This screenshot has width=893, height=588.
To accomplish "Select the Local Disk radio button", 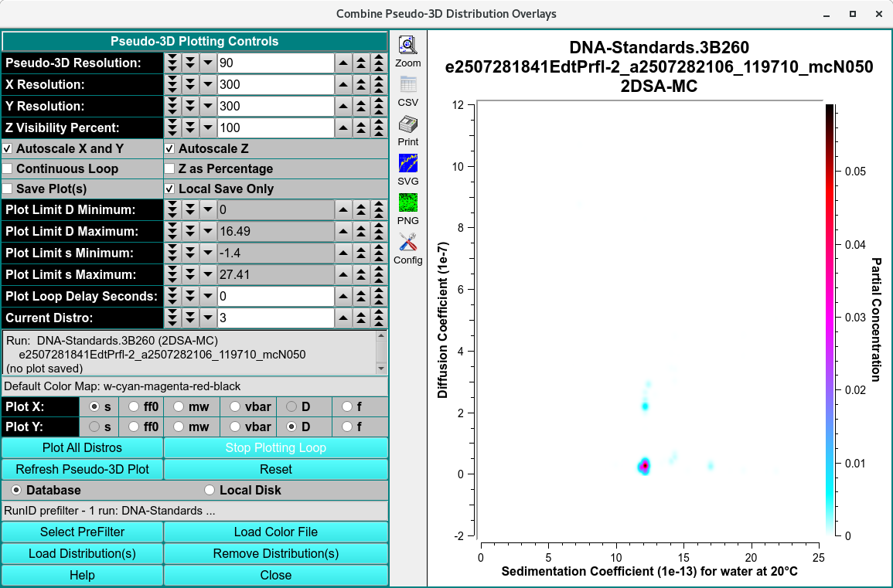I will click(209, 490).
